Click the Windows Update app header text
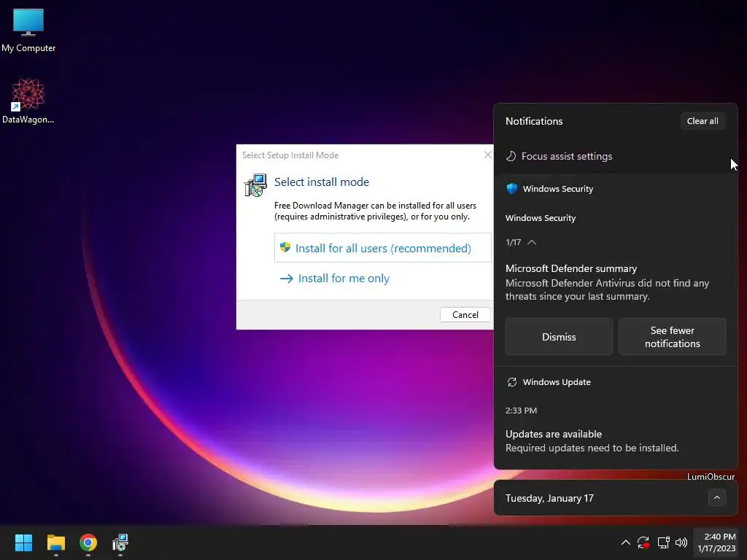This screenshot has height=560, width=747. click(557, 382)
